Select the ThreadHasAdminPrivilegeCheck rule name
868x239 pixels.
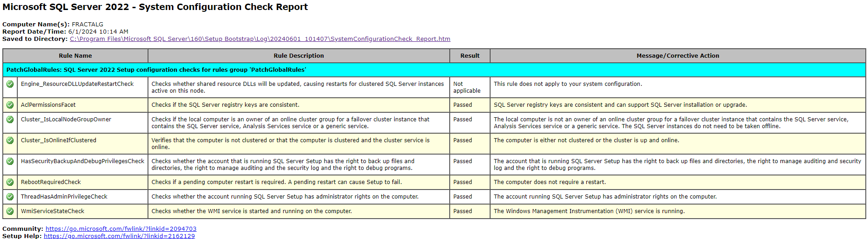point(64,197)
